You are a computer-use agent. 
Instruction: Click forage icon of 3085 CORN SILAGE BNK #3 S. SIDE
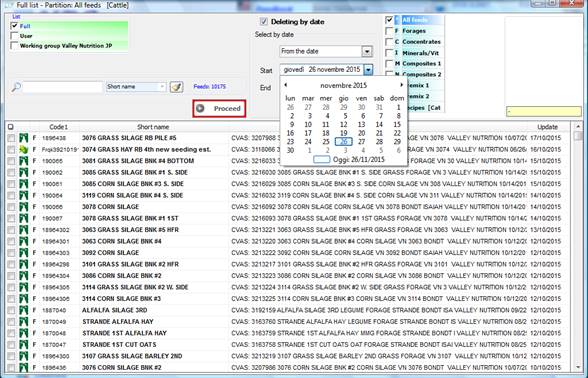click(x=24, y=184)
